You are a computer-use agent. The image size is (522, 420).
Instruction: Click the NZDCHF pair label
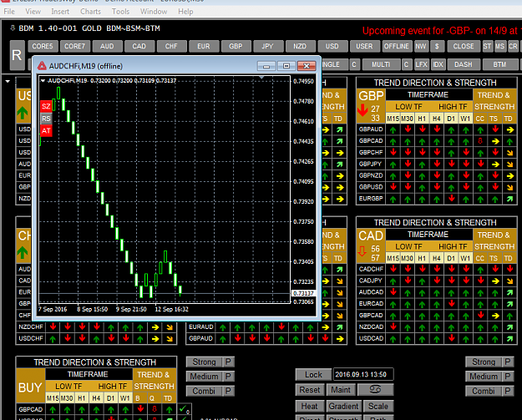pyautogui.click(x=31, y=327)
